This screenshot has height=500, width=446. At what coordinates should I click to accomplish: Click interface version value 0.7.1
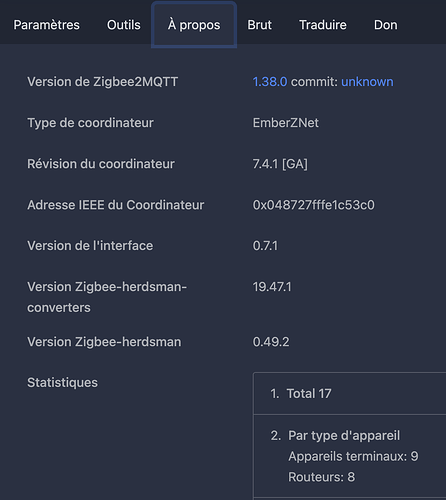pyautogui.click(x=265, y=246)
